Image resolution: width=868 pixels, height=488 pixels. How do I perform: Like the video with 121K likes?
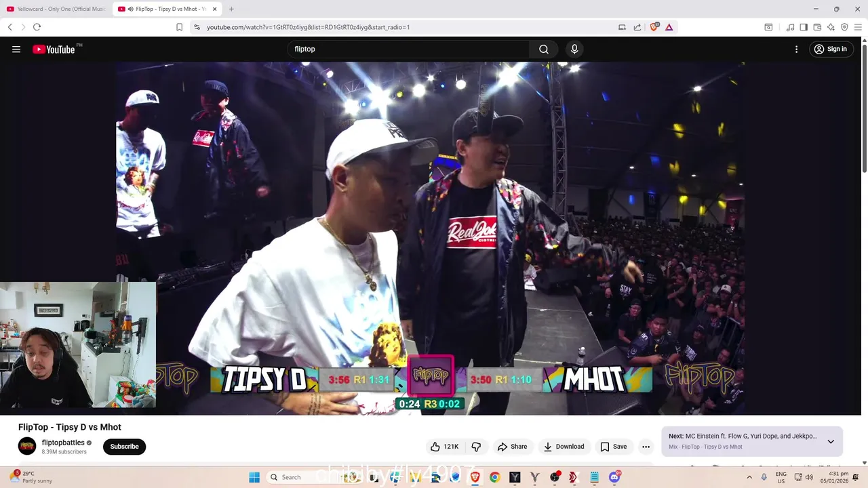coord(444,447)
